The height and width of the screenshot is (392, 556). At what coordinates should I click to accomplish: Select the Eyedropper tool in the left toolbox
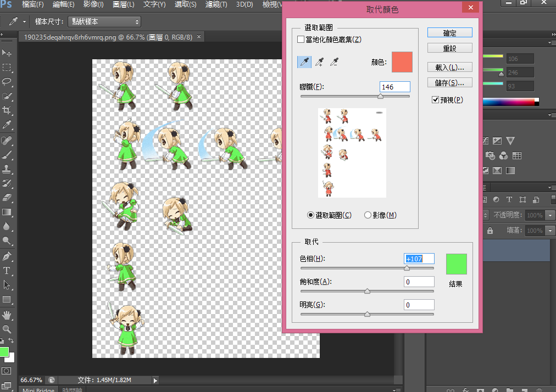point(7,125)
